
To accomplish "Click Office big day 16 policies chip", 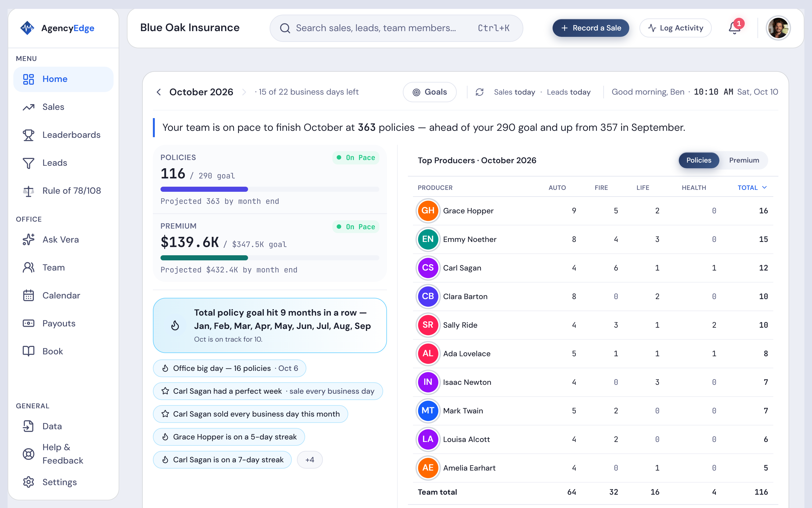I will [229, 368].
